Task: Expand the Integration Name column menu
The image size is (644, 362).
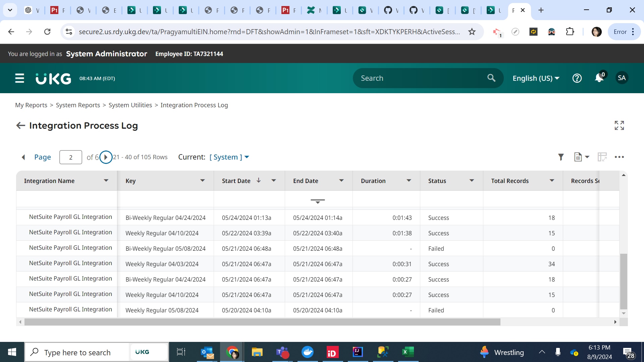Action: [x=106, y=181]
